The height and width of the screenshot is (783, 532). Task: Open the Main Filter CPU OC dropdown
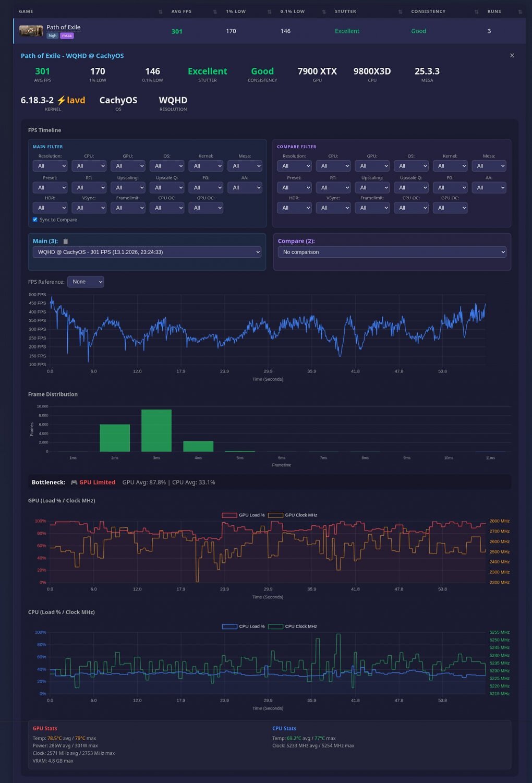167,208
